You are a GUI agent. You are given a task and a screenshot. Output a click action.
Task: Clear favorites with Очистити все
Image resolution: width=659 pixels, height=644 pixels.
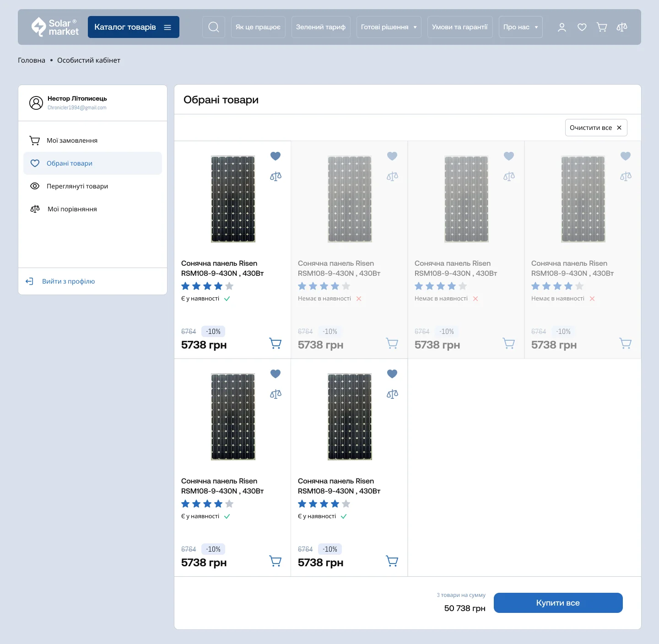[596, 128]
